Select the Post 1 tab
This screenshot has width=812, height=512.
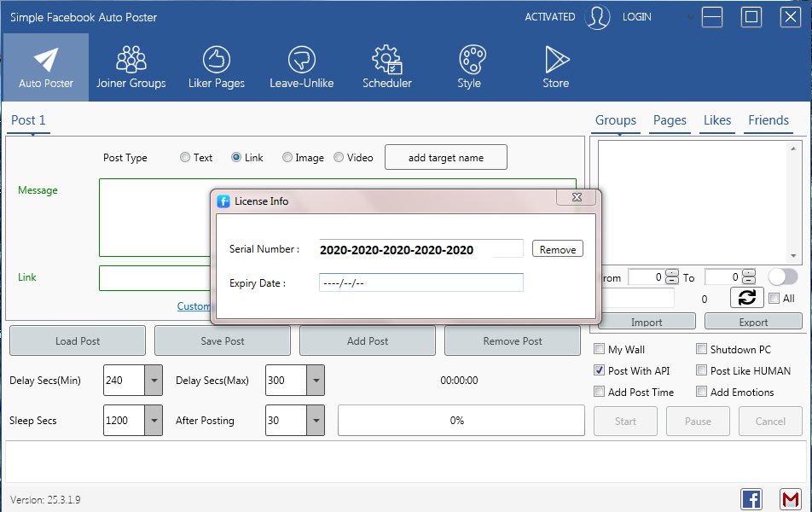[x=28, y=120]
